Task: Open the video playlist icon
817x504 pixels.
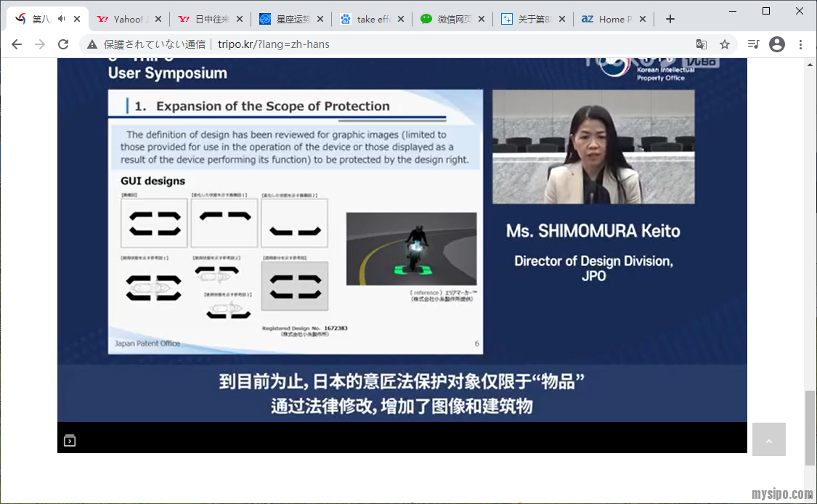Action: 70,440
